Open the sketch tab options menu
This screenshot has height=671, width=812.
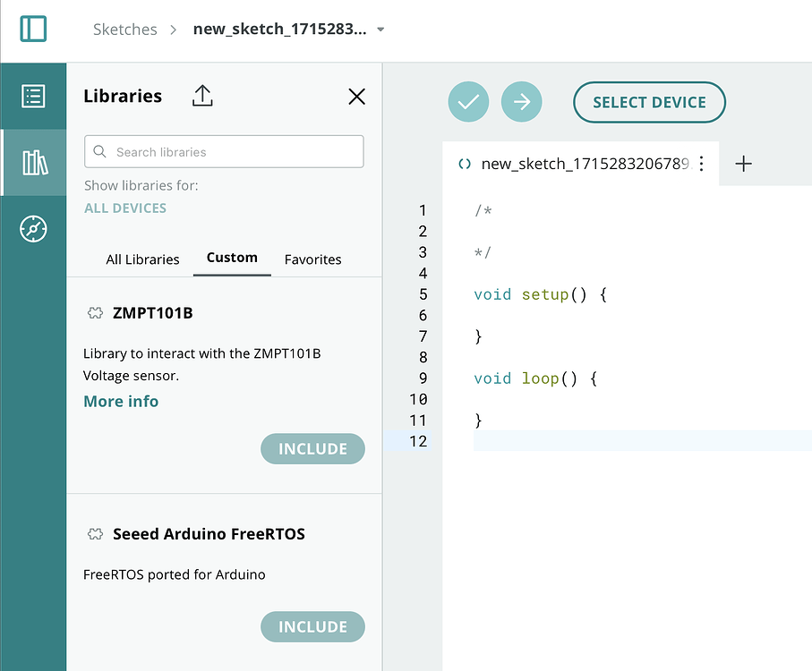click(x=702, y=164)
